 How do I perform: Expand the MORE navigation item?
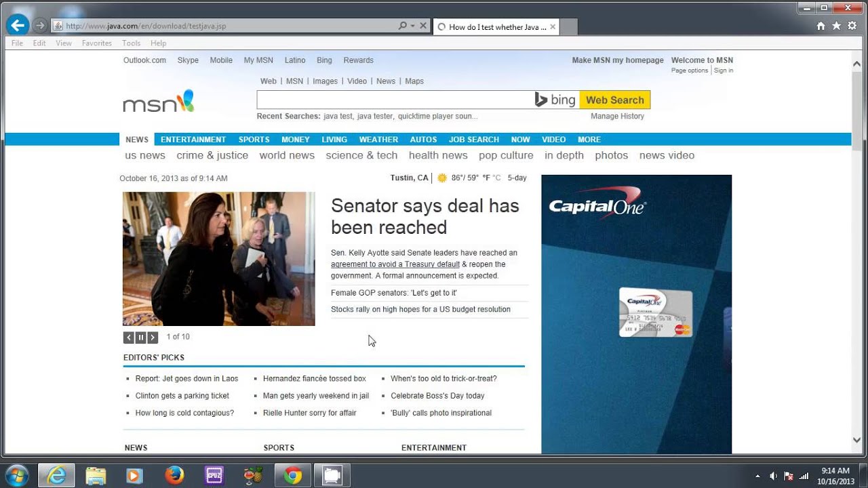point(589,140)
